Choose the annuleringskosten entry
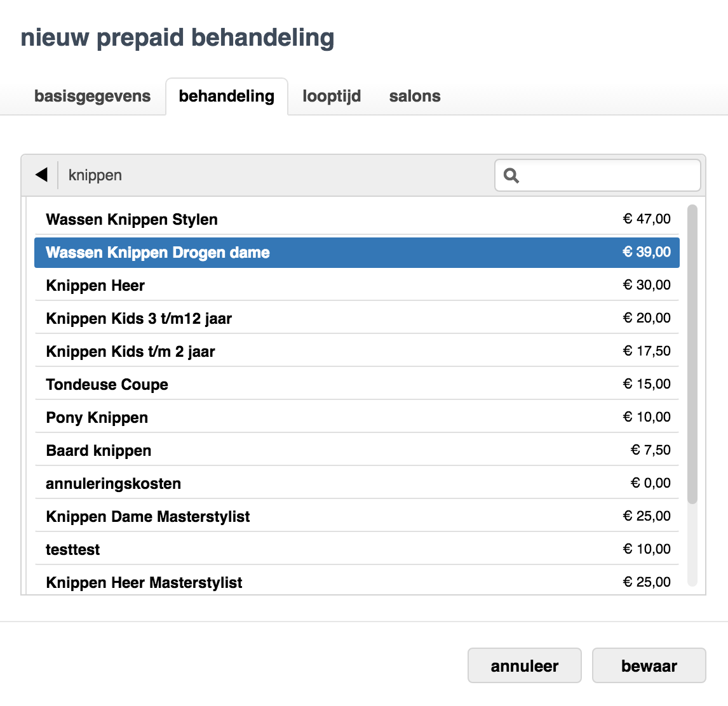 click(x=356, y=483)
